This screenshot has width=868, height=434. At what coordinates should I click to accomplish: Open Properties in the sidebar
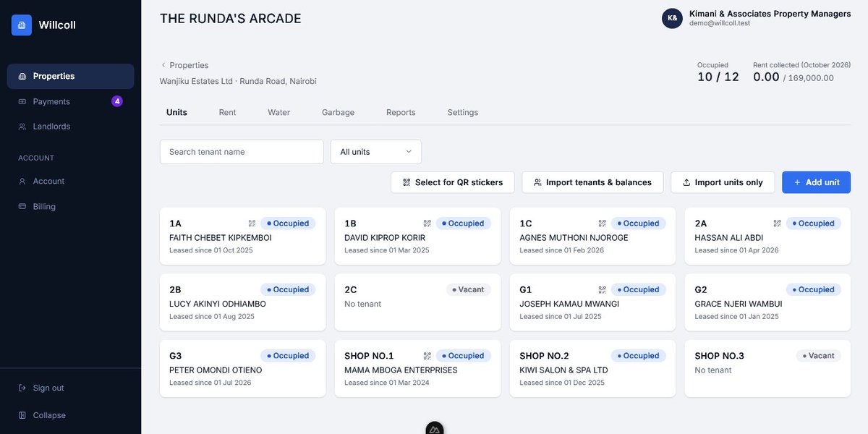[70, 76]
